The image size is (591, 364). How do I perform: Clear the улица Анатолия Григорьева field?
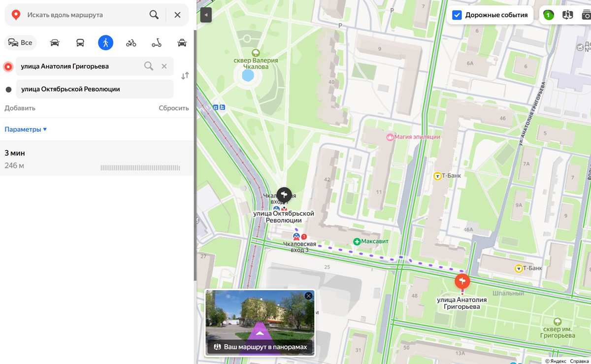click(164, 66)
